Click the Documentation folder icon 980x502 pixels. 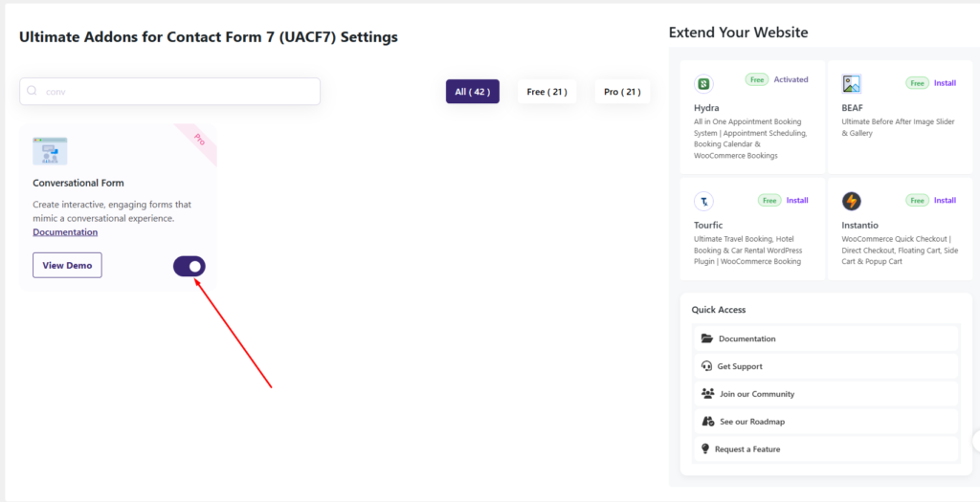(707, 338)
